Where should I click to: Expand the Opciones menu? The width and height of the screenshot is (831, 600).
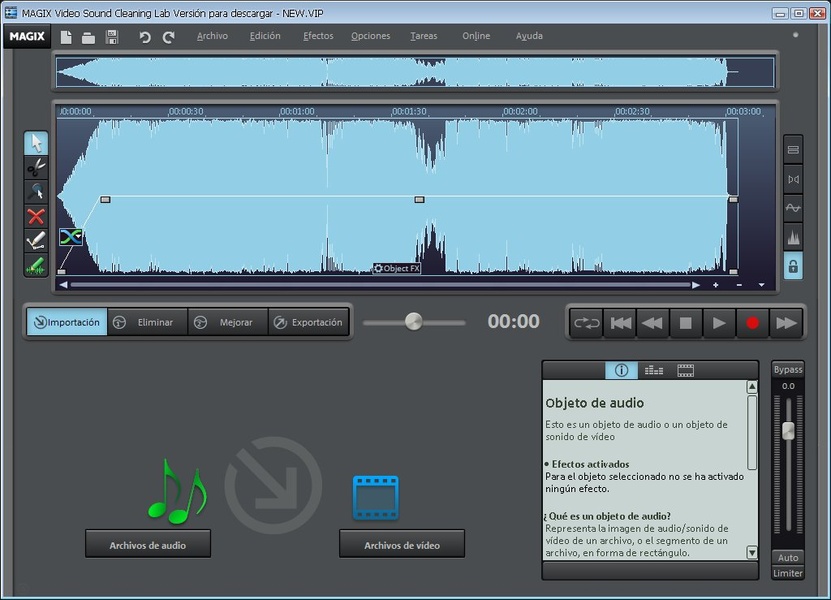click(371, 36)
